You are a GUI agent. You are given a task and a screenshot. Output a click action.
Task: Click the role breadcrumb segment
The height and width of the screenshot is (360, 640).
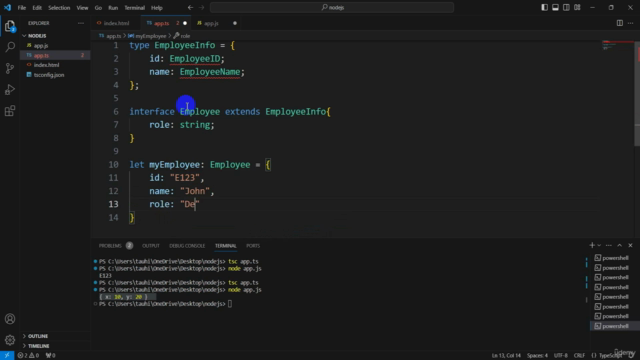pos(182,36)
